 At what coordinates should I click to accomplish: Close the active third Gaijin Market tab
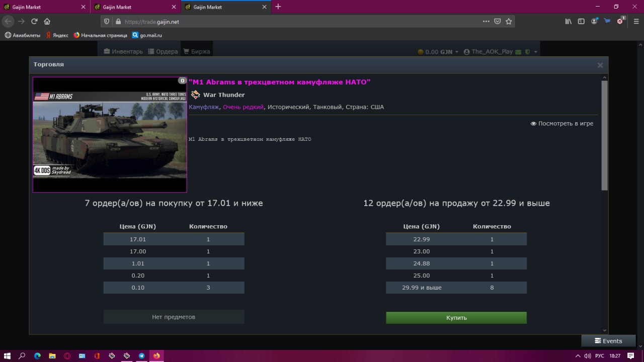(x=264, y=7)
